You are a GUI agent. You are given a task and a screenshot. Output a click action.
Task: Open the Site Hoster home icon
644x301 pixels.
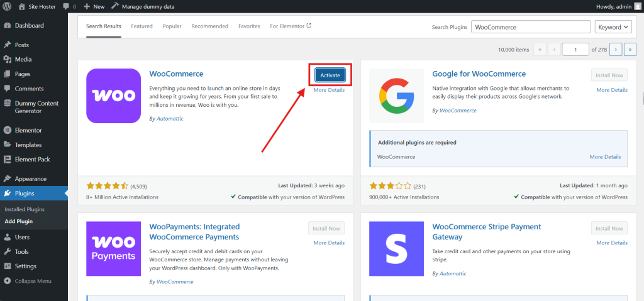22,6
